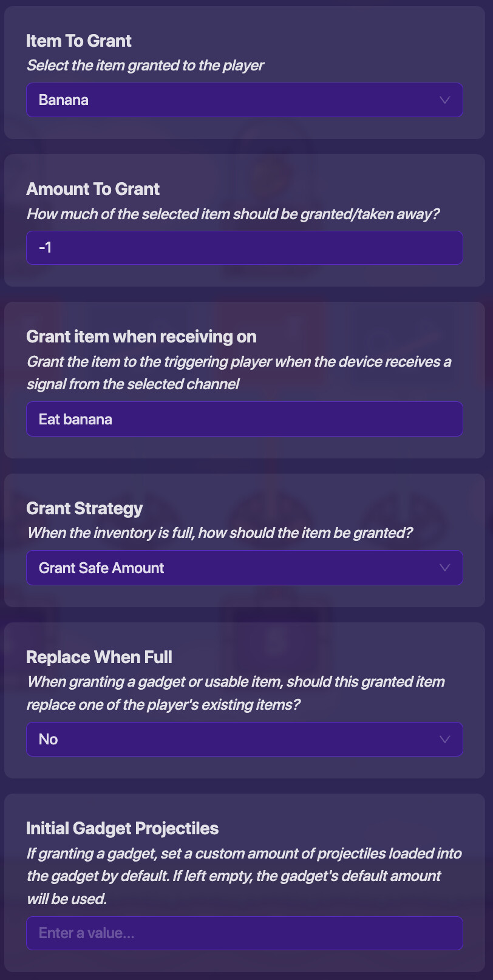Click the Grant item when receiving on heading
Image resolution: width=493 pixels, height=980 pixels.
point(141,336)
